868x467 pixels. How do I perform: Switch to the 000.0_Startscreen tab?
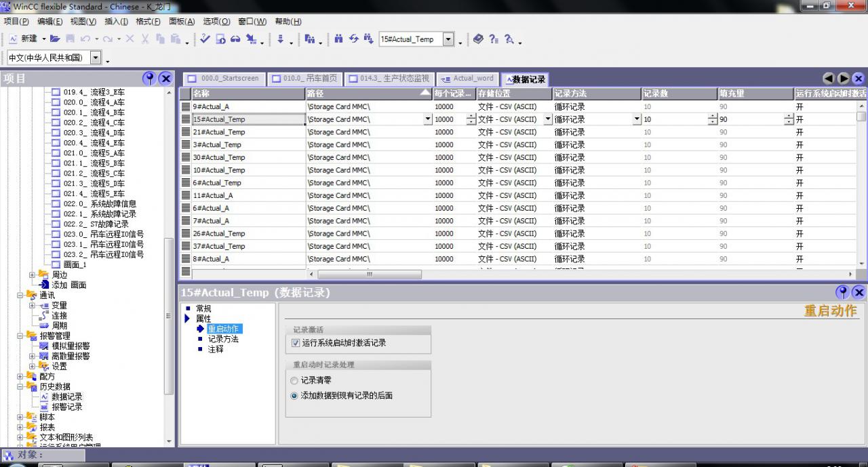coord(223,79)
